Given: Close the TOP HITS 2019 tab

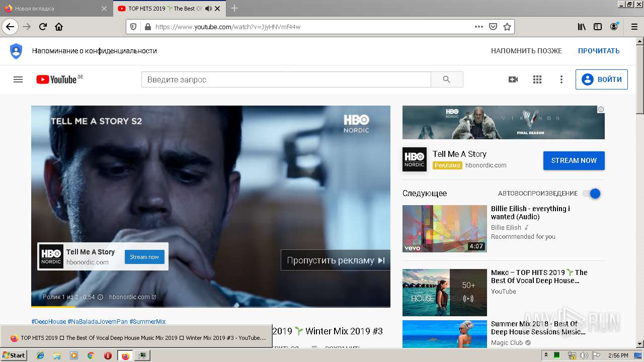Looking at the screenshot, I should [218, 9].
